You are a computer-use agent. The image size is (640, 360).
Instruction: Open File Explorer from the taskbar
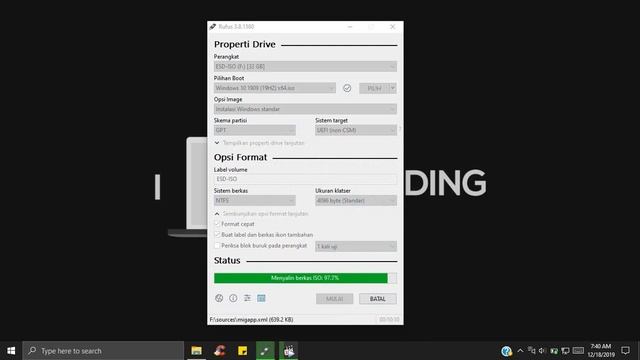(197, 351)
